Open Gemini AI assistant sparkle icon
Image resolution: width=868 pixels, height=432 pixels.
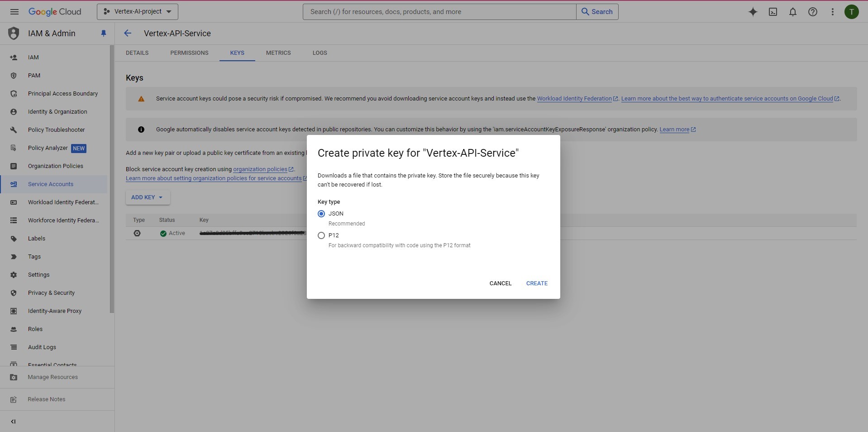point(753,12)
